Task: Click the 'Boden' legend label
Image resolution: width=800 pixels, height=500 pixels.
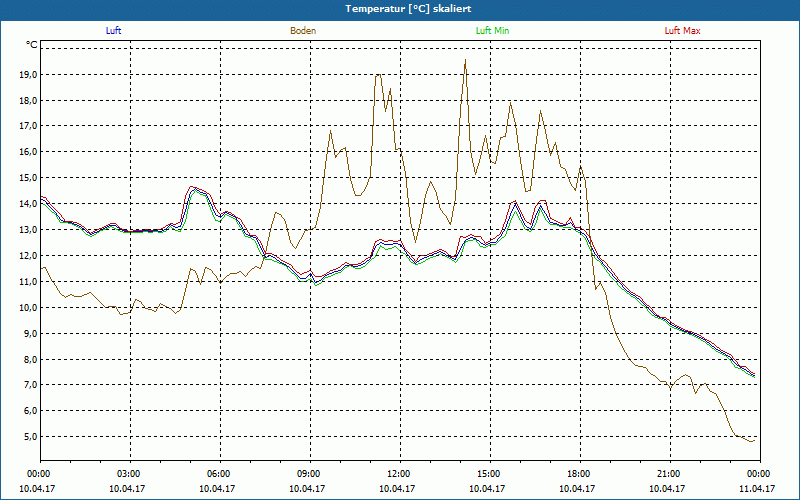Action: tap(303, 31)
